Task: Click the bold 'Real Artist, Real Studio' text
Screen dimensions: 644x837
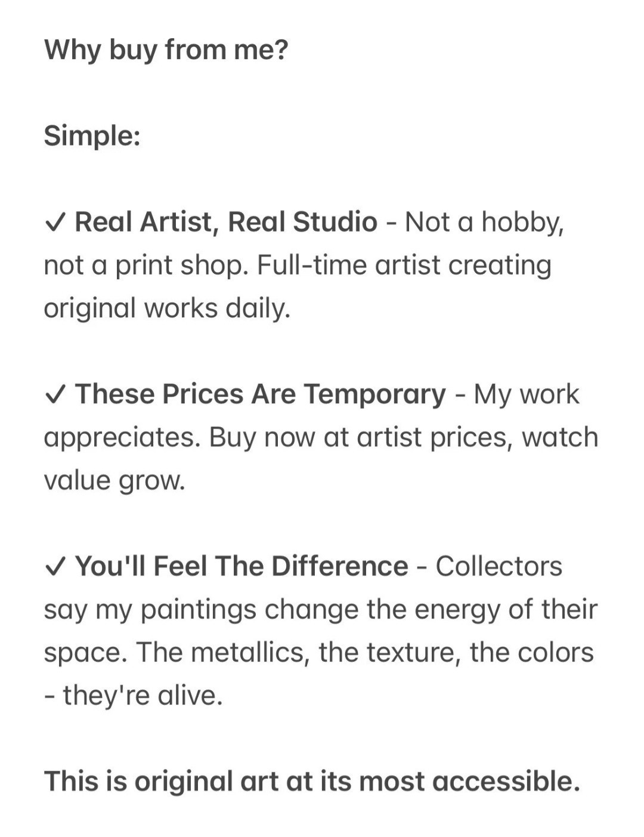Action: pos(226,222)
